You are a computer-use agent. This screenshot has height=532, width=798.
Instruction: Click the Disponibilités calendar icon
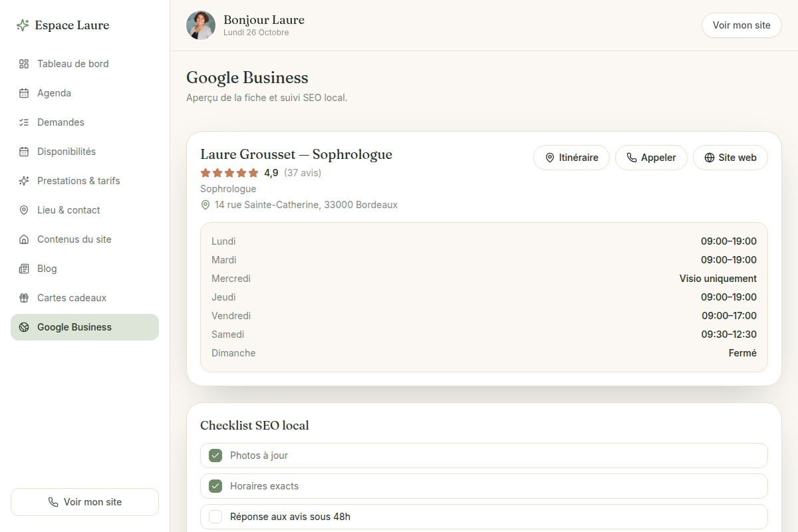pyautogui.click(x=24, y=152)
